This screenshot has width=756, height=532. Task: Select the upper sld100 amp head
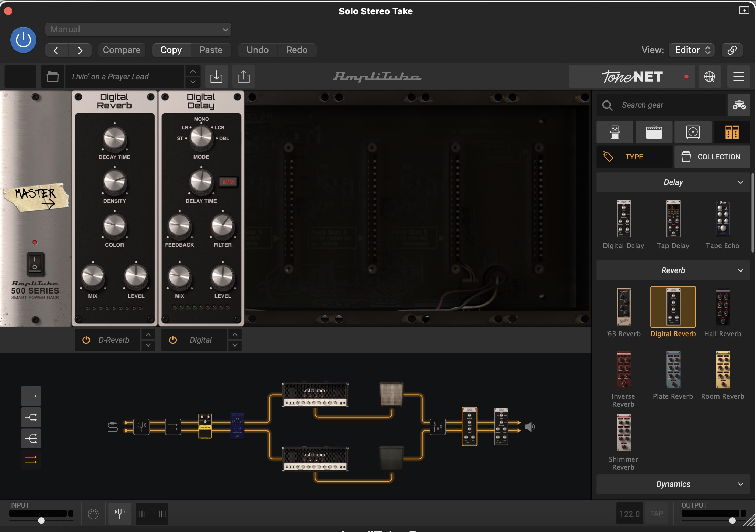click(x=315, y=395)
